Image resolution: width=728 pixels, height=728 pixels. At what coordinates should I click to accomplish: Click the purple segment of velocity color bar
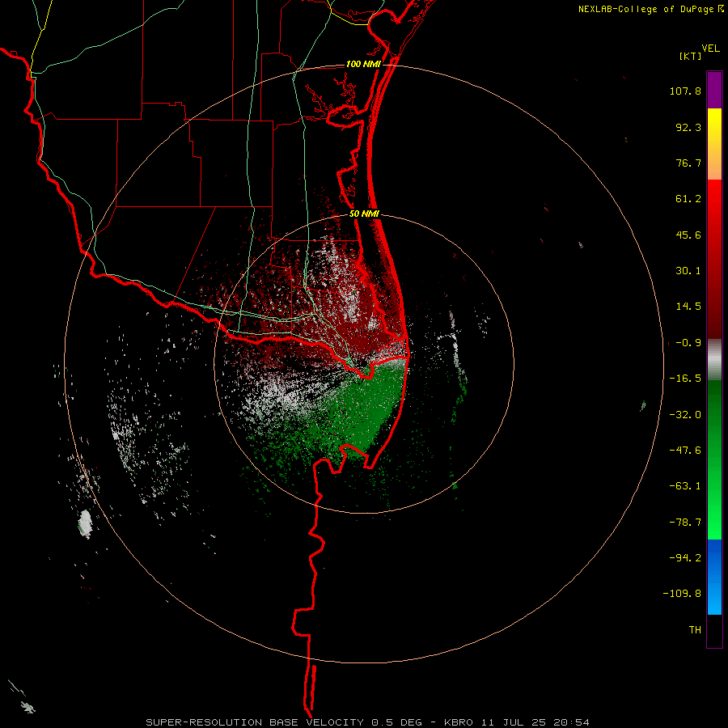pos(714,90)
